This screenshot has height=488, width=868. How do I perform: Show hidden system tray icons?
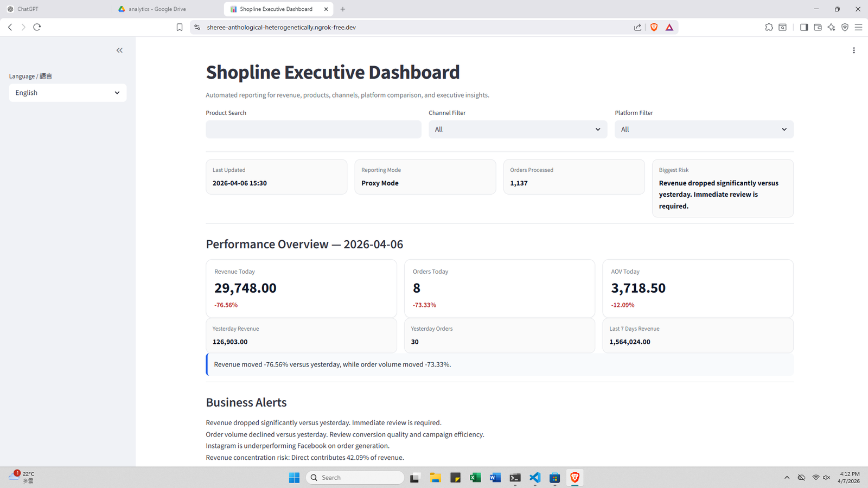787,478
